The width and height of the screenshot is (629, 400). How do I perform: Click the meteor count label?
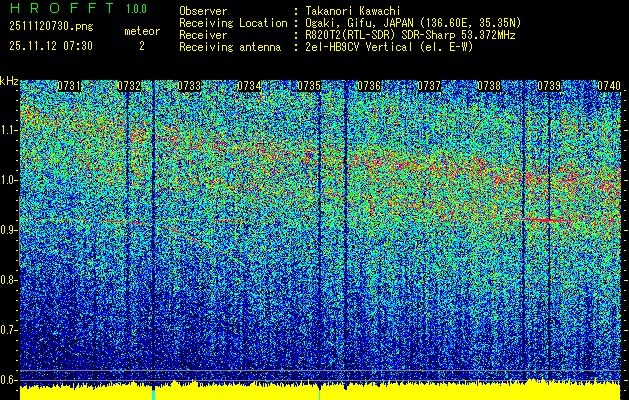(141, 31)
